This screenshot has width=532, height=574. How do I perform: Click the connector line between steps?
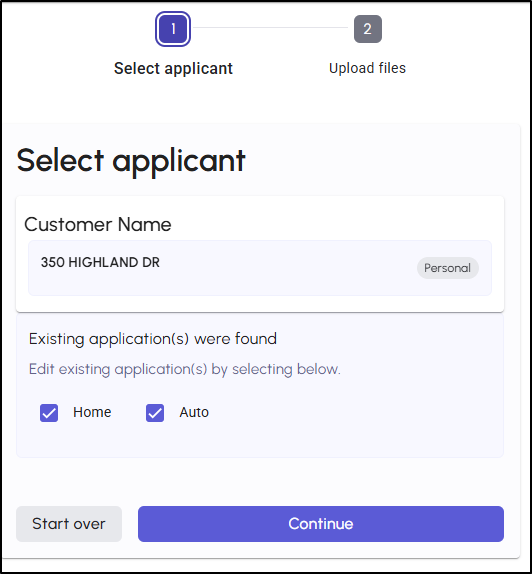click(271, 27)
